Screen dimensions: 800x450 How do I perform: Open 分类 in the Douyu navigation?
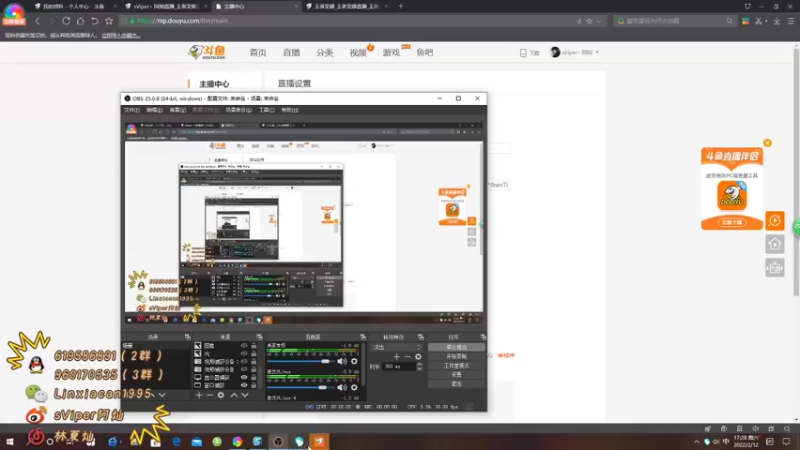(x=324, y=53)
